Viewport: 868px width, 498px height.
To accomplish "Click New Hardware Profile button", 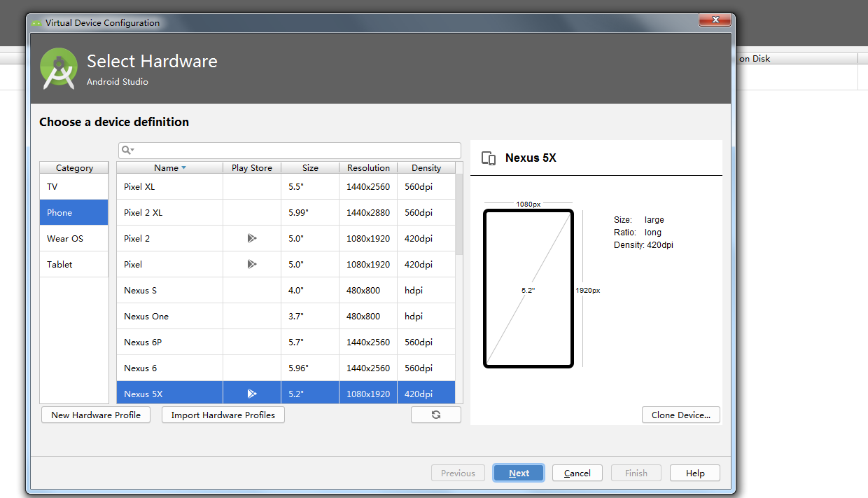I will tap(96, 415).
